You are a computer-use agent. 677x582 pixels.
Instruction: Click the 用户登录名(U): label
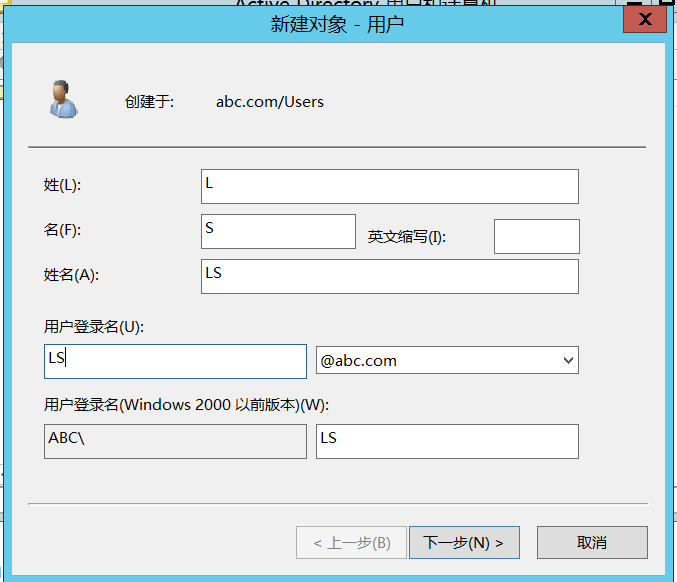click(x=94, y=327)
